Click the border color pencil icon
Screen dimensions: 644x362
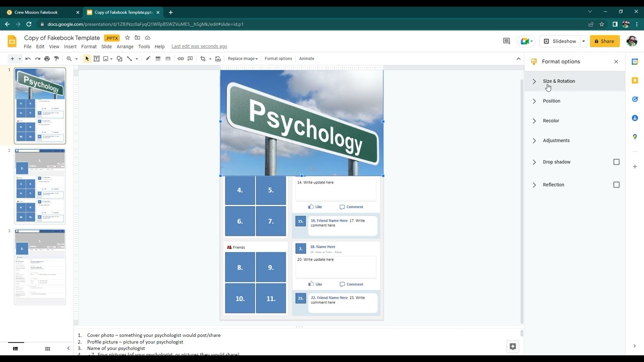(148, 59)
